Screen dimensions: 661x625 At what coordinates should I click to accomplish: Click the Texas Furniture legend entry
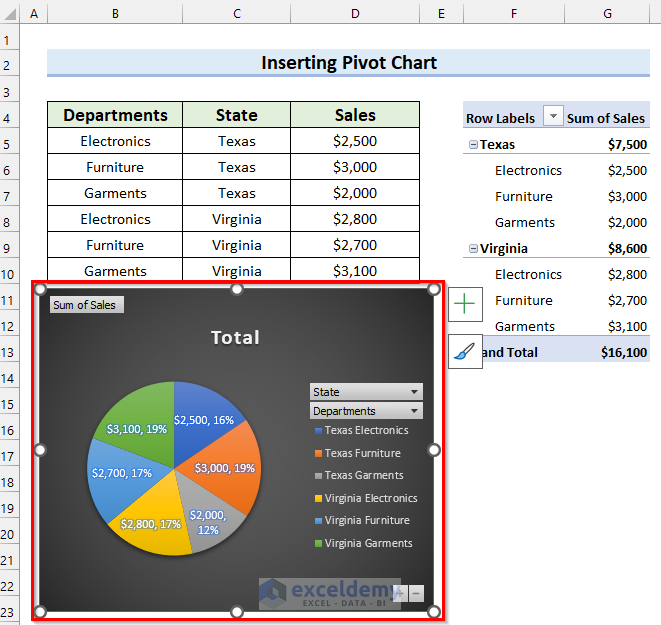[364, 453]
